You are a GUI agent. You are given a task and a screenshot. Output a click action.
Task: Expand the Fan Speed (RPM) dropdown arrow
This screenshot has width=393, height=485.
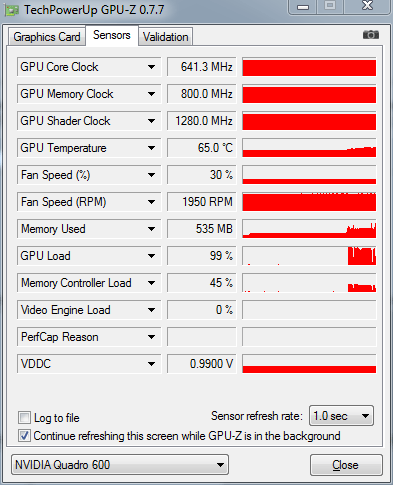[151, 202]
